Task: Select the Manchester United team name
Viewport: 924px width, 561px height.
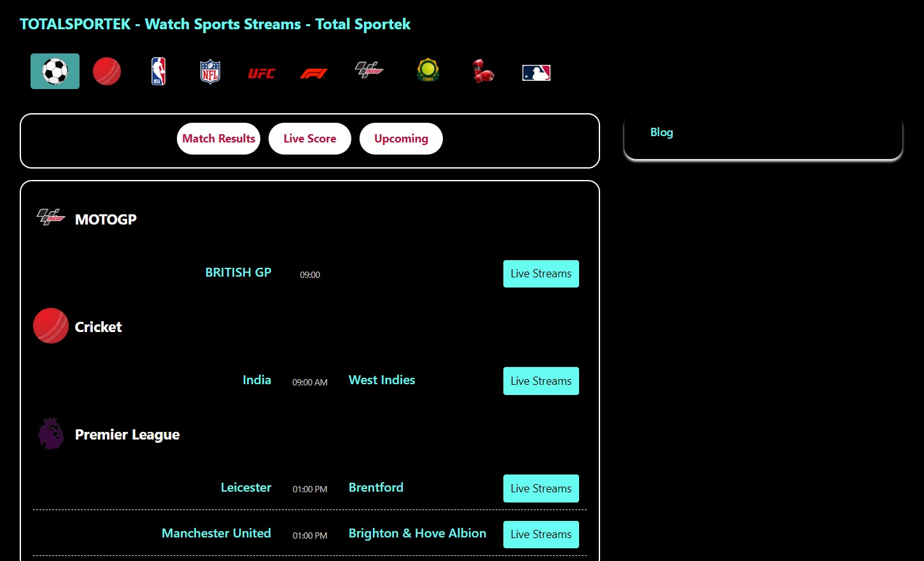Action: (216, 533)
